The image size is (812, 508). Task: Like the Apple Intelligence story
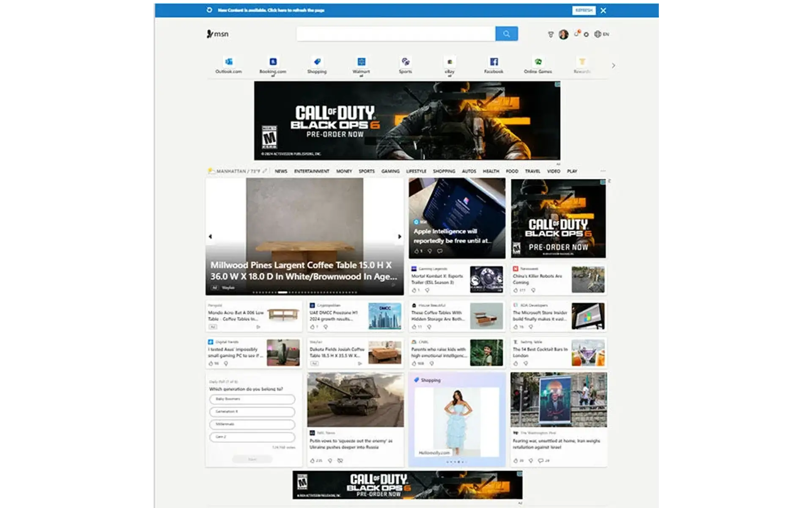click(417, 251)
